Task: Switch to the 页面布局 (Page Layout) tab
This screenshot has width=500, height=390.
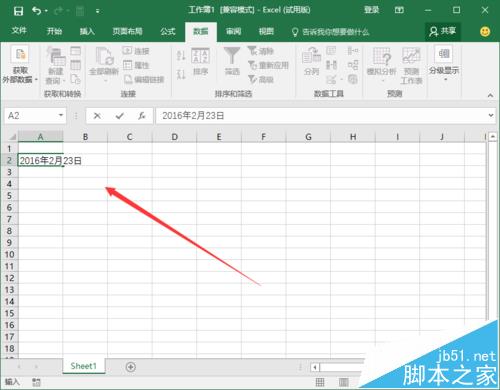Action: (x=127, y=31)
